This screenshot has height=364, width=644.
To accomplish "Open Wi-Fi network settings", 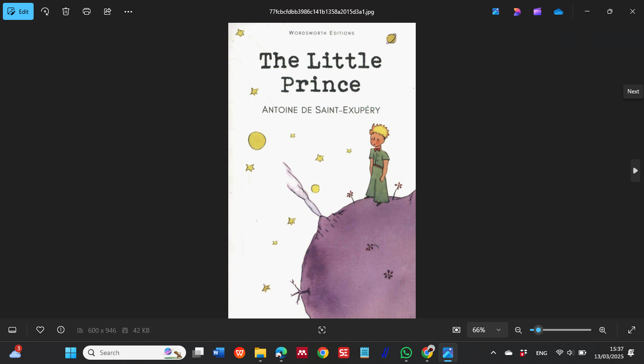I will click(x=560, y=353).
